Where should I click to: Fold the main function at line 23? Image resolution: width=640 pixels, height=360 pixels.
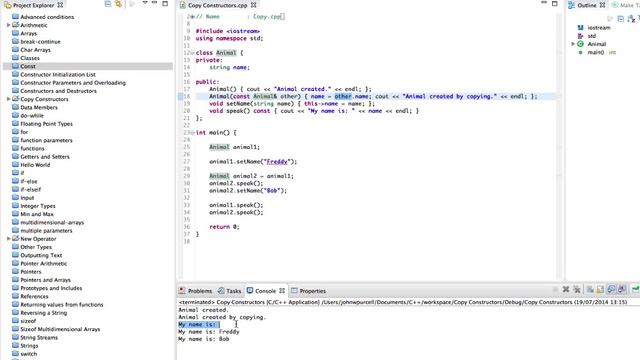pos(193,133)
